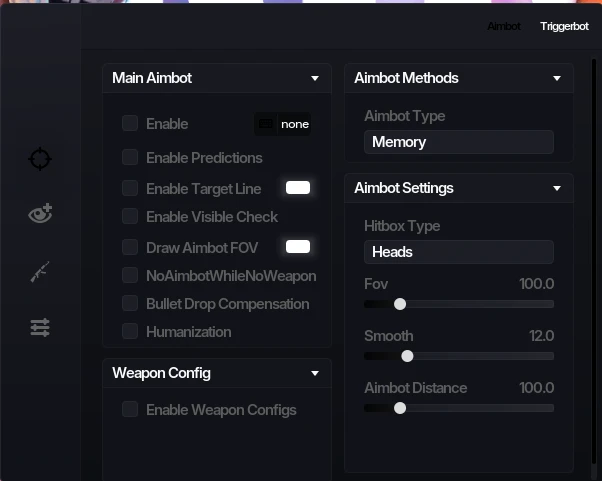Open the rifle weapon section in sidebar
This screenshot has height=481, width=602.
click(x=40, y=271)
